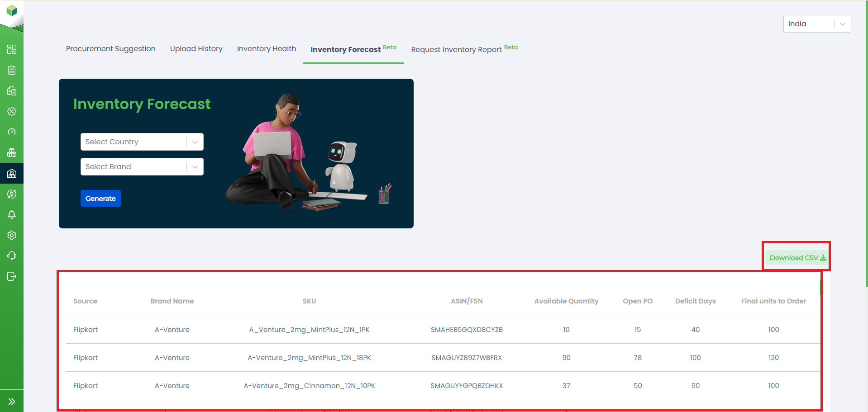
Task: Go to Upload History tab
Action: [196, 49]
